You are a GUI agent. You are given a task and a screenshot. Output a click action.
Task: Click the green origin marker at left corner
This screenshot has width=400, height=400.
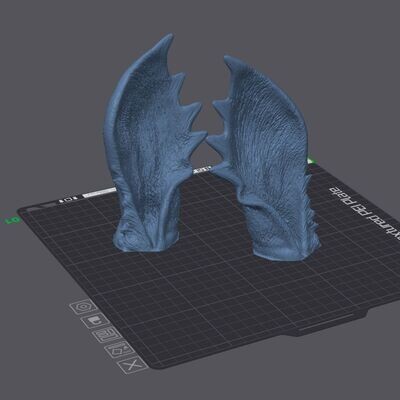pos(15,220)
